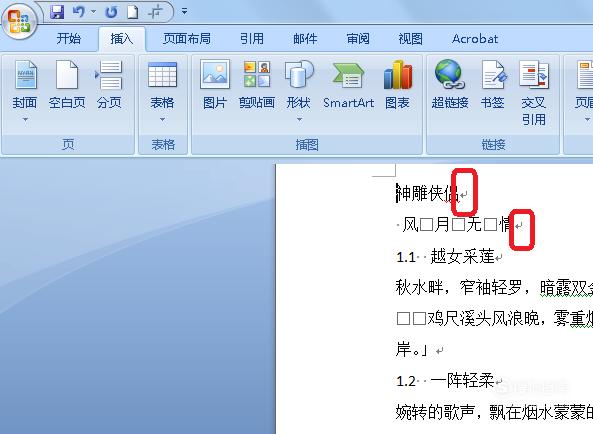The width and height of the screenshot is (593, 434).
Task: Create new blank document icon
Action: [x=132, y=12]
